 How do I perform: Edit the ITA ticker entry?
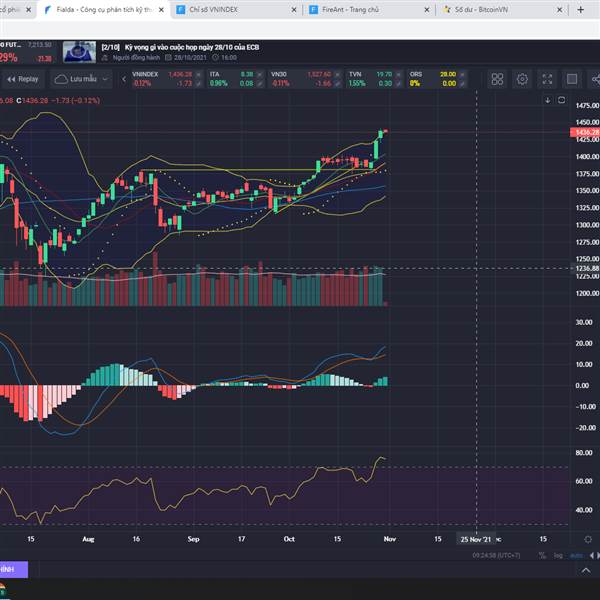tap(260, 83)
